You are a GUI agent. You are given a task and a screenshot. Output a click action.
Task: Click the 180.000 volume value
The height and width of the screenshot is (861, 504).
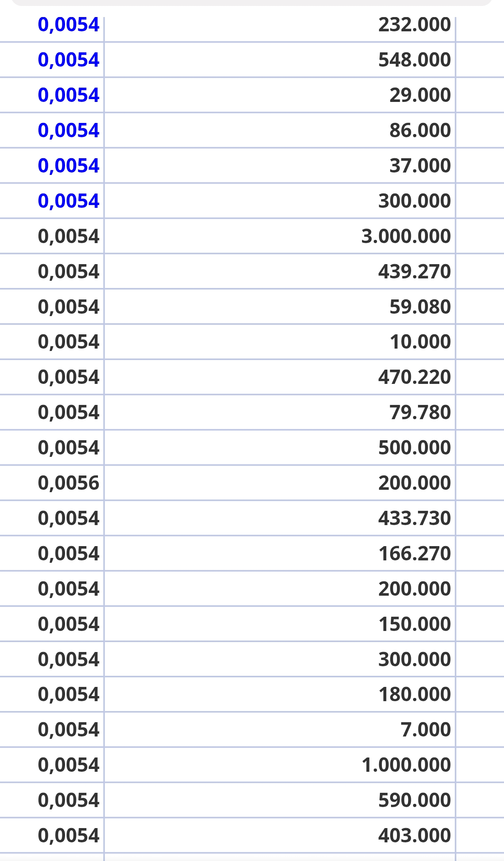[414, 694]
